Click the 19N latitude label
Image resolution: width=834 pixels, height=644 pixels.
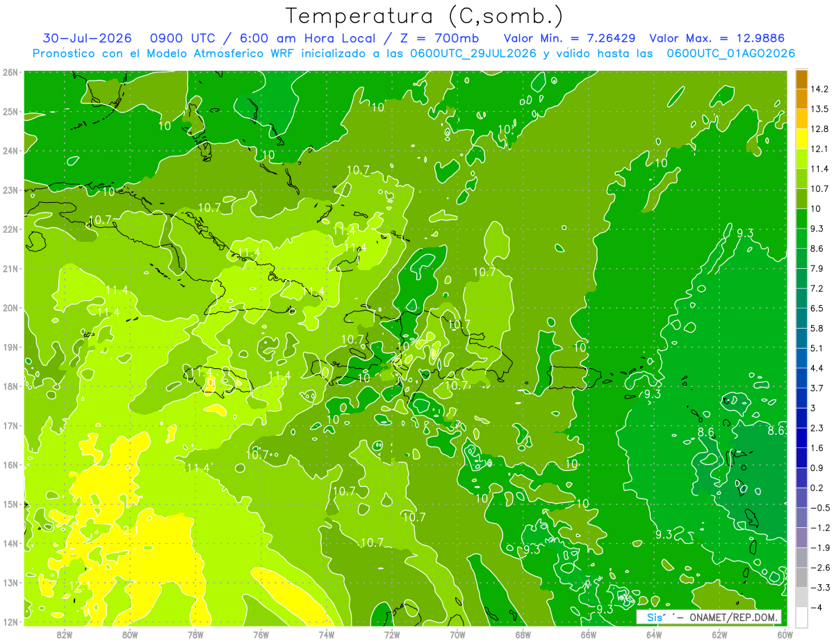coord(10,347)
